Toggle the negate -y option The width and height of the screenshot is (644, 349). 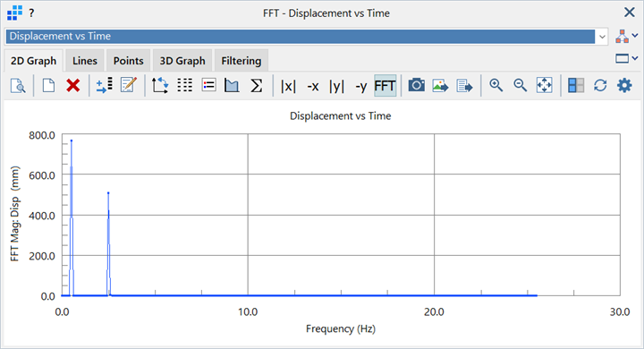click(361, 86)
